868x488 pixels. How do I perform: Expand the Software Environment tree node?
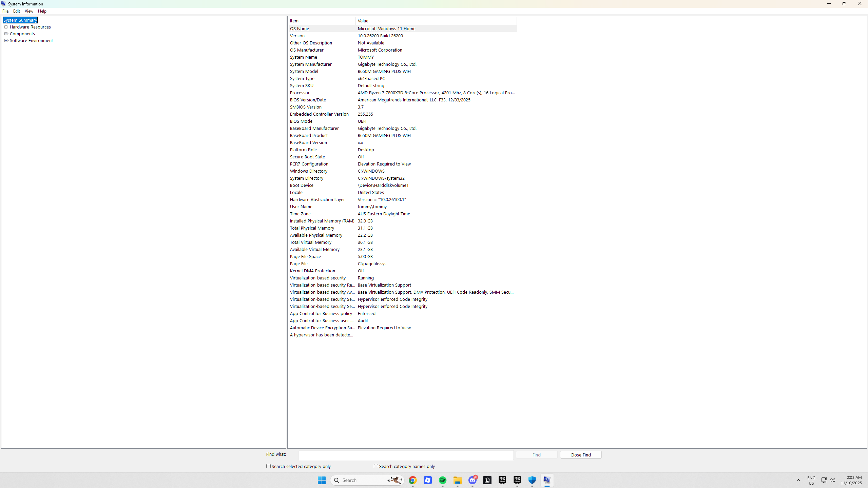(6, 41)
